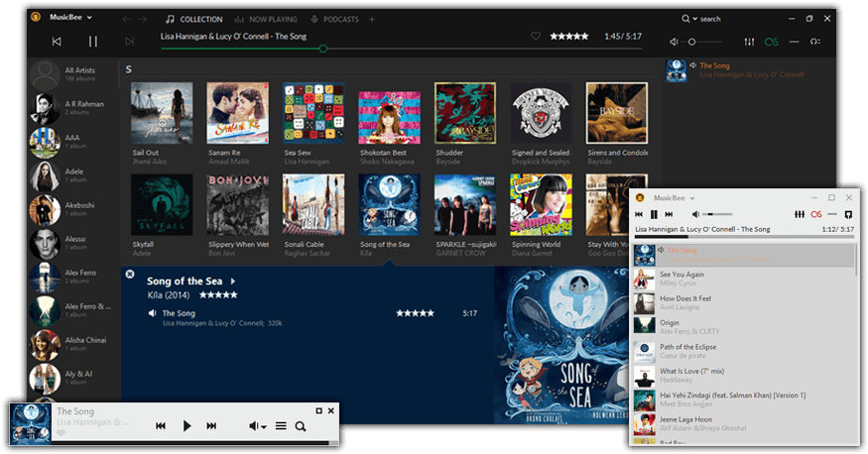Switch to Collection tab
868x454 pixels.
[x=193, y=20]
